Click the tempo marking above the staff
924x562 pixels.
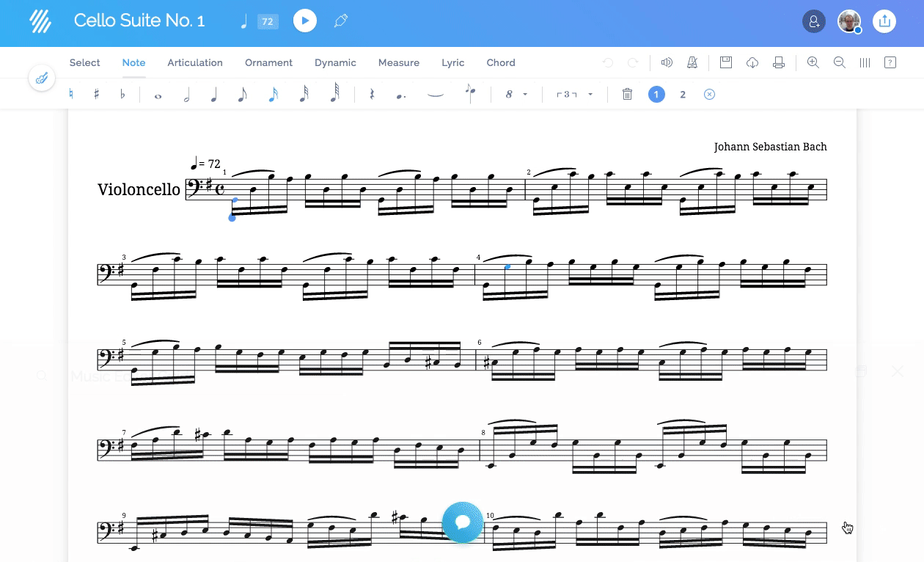[205, 164]
